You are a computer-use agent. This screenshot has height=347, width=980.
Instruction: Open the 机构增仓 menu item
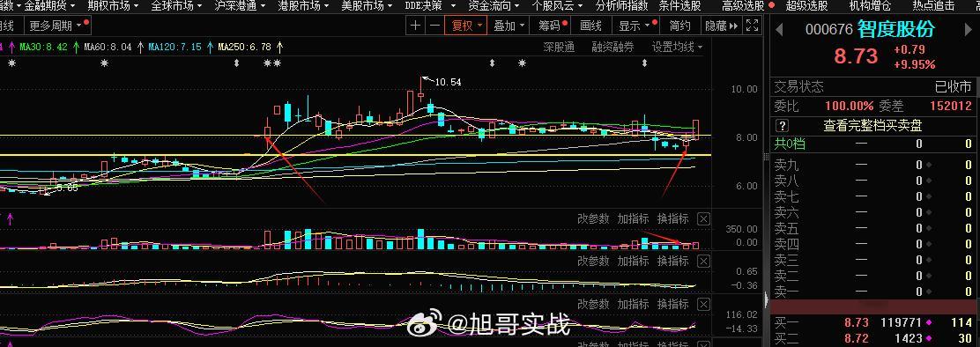tap(870, 6)
